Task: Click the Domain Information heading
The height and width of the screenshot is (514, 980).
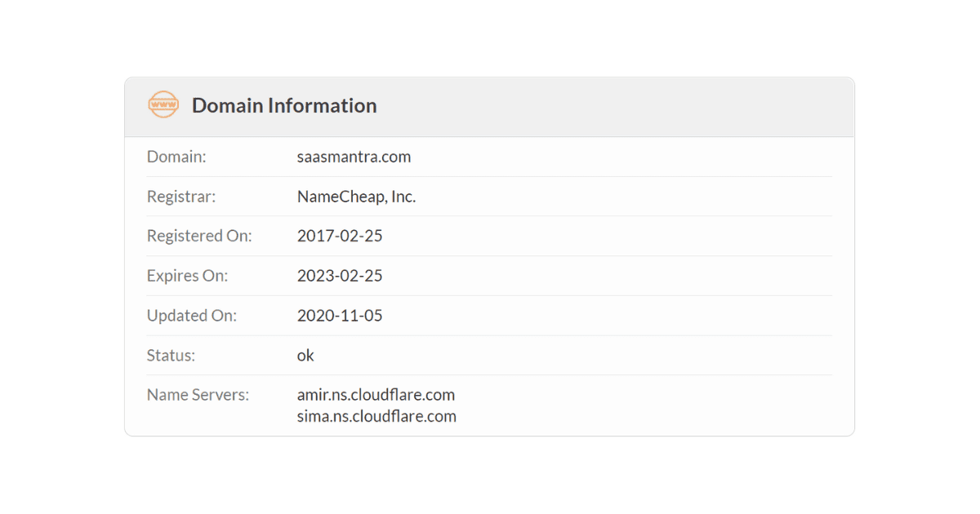Action: pos(284,105)
